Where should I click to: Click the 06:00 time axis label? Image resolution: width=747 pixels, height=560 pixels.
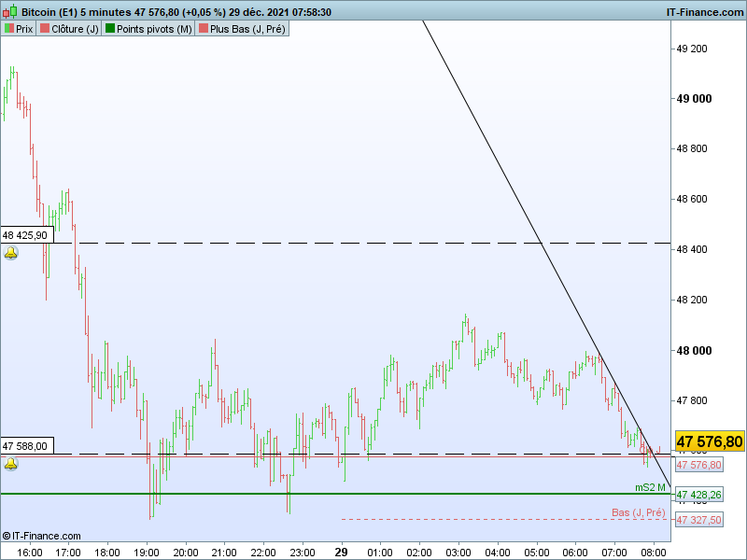point(575,553)
